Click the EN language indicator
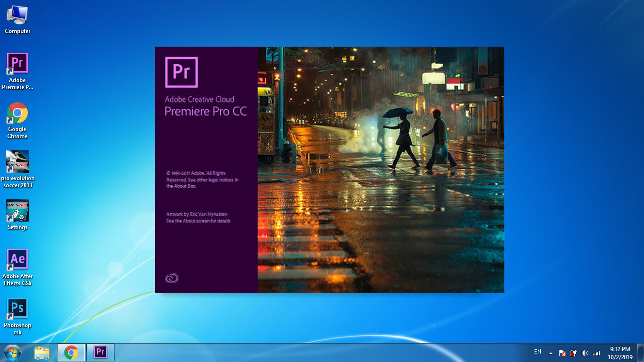 [x=537, y=352]
